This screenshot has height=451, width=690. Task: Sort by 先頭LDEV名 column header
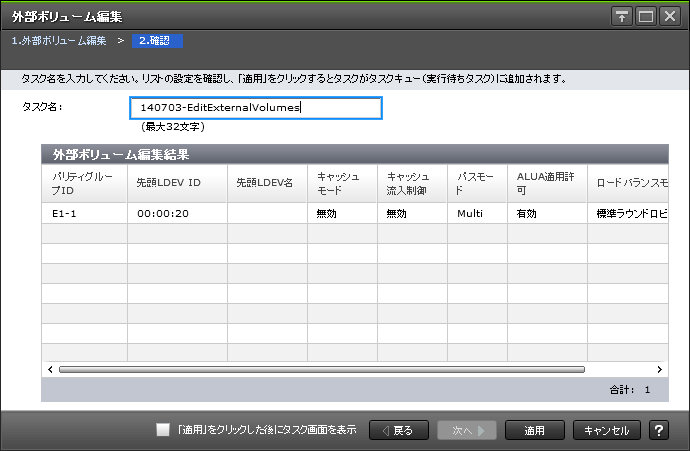(267, 183)
